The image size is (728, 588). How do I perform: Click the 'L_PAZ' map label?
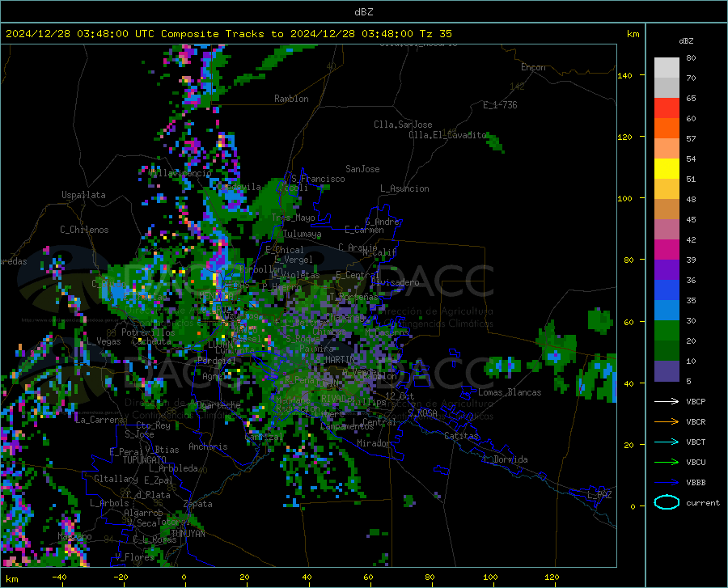(599, 495)
